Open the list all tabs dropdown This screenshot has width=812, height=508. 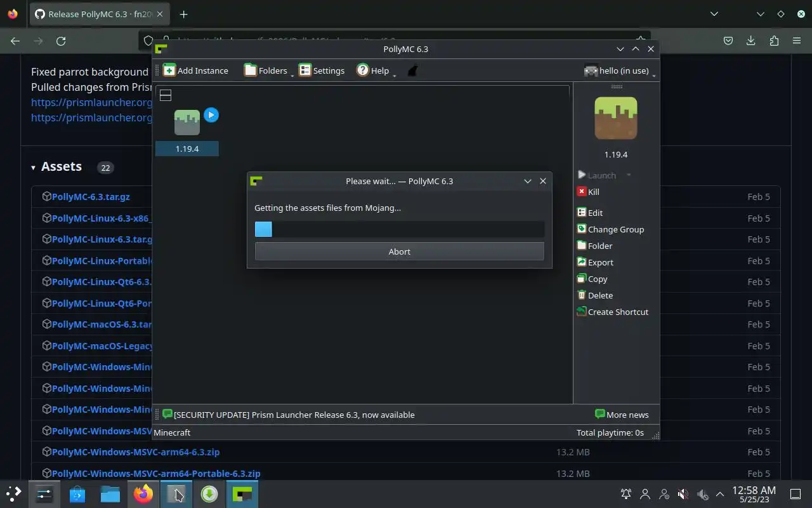(714, 14)
